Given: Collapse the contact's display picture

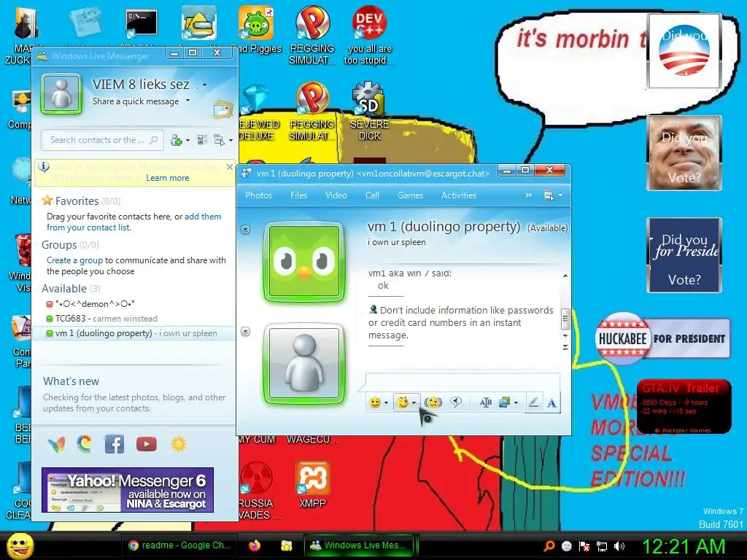Looking at the screenshot, I should [x=245, y=230].
